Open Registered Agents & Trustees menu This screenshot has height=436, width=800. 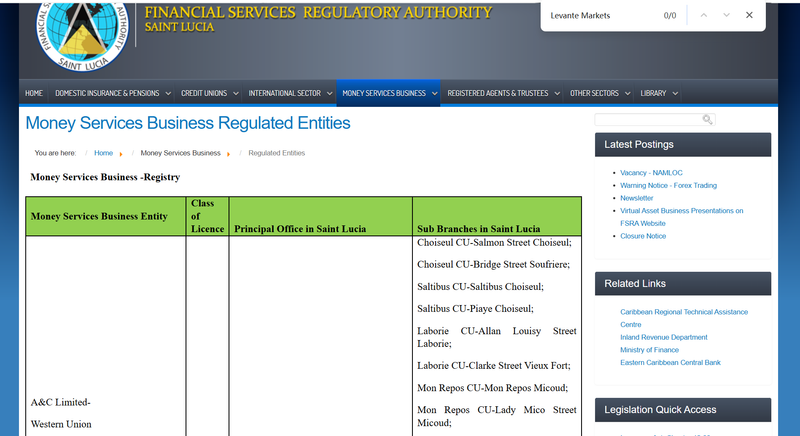click(497, 93)
